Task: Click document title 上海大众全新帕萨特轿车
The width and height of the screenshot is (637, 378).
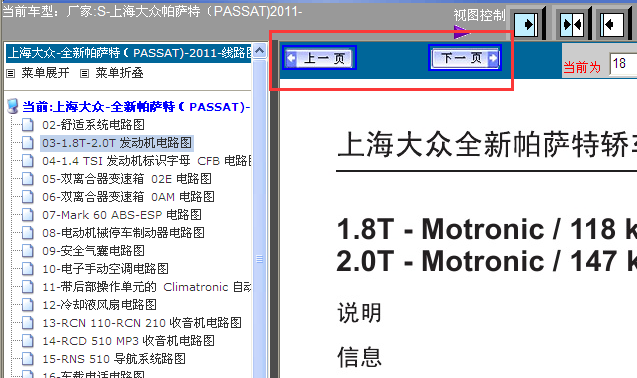Action: click(x=487, y=145)
